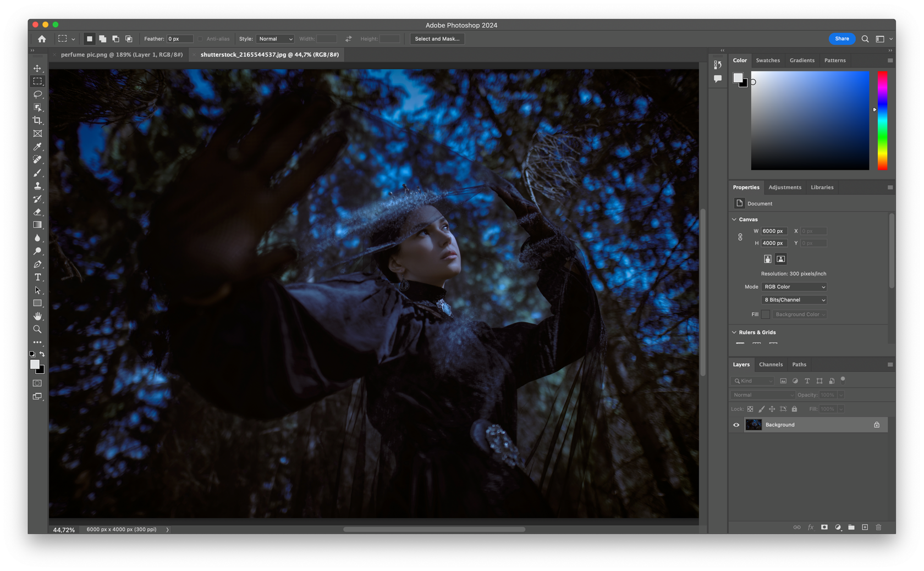Image resolution: width=924 pixels, height=571 pixels.
Task: Click the Share button
Action: coord(842,38)
